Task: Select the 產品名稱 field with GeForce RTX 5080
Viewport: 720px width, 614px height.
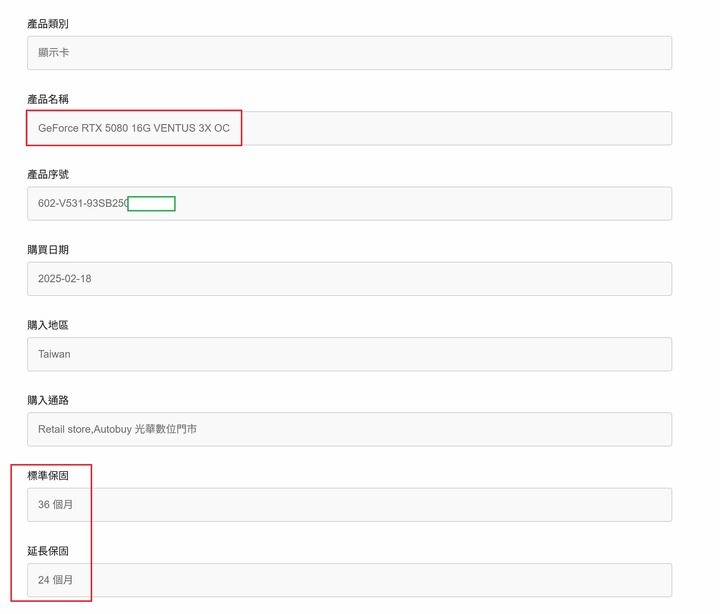Action: click(349, 128)
